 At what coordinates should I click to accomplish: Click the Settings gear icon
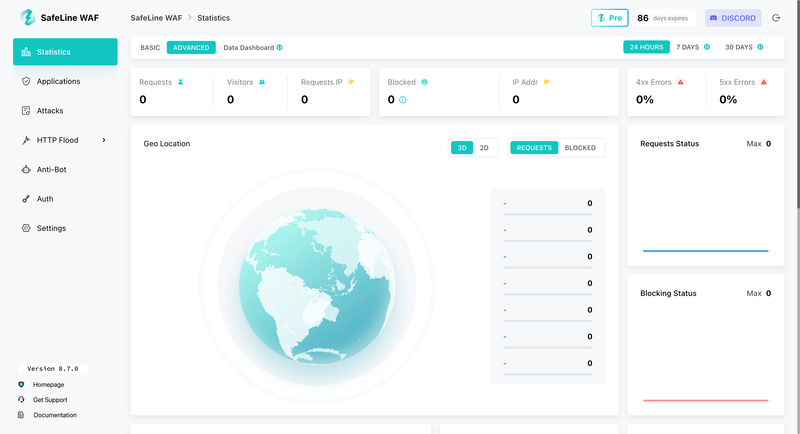(x=26, y=228)
